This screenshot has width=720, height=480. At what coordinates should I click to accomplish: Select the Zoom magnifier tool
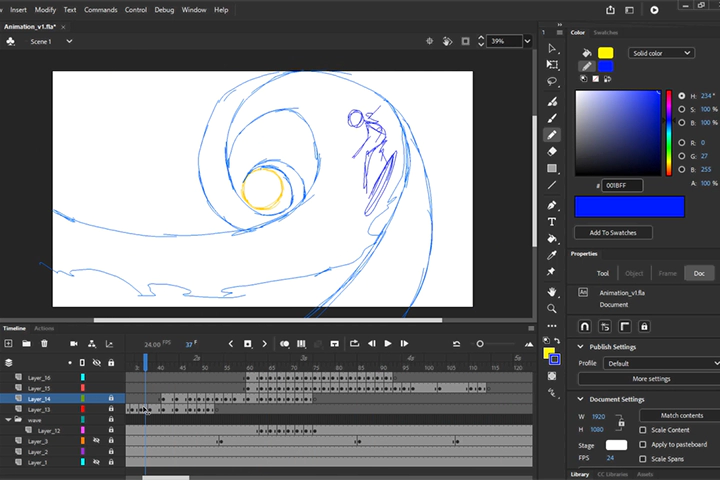(x=552, y=308)
